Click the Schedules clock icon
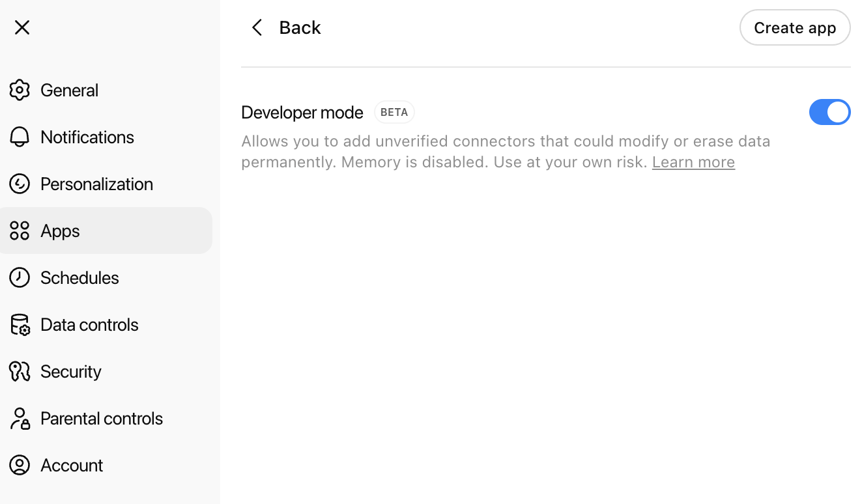This screenshot has height=504, width=862. [20, 277]
